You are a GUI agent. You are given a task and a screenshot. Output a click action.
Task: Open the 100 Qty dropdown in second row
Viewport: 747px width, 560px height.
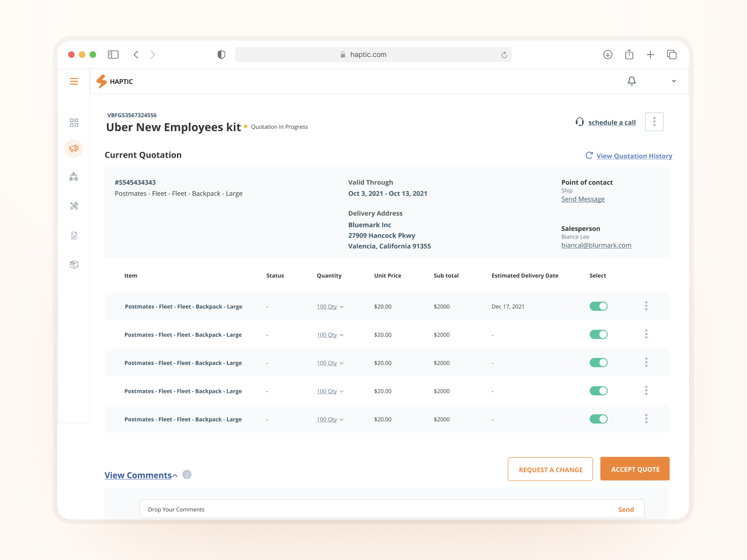tap(330, 335)
